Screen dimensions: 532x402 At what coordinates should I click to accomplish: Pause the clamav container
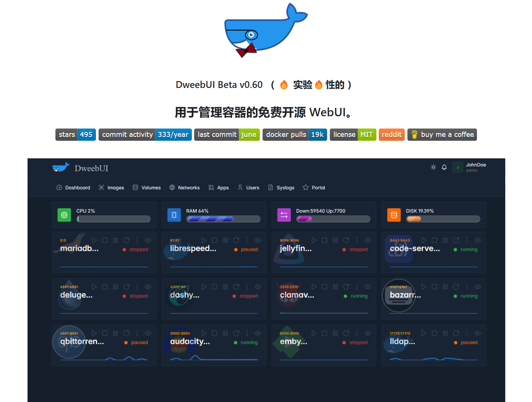click(x=335, y=287)
